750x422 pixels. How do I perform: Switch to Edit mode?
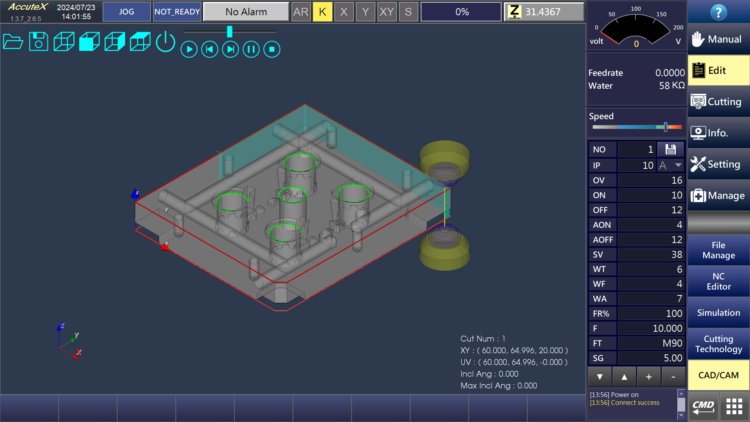click(718, 70)
